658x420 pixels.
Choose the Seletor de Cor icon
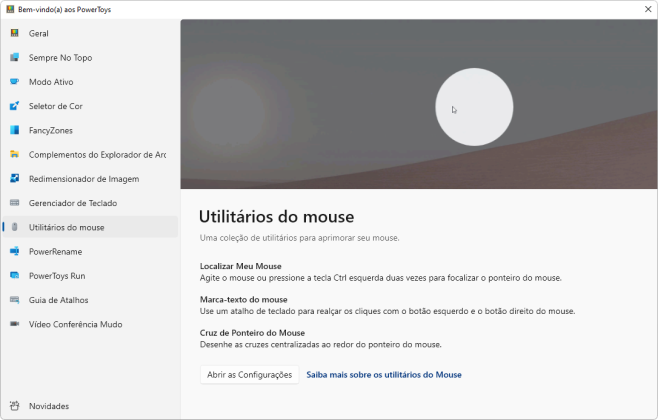tap(15, 106)
